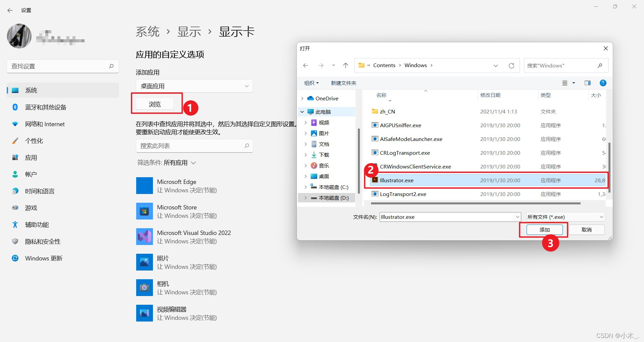The height and width of the screenshot is (342, 644).
Task: Select 文档 in navigation tree
Action: pyautogui.click(x=324, y=144)
